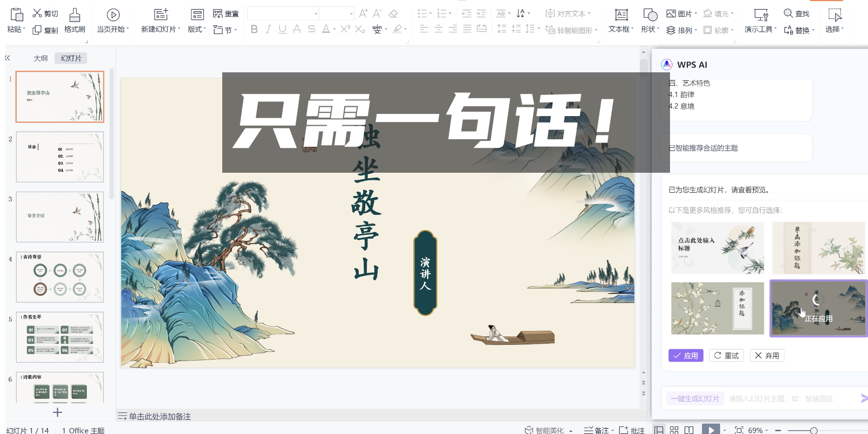The height and width of the screenshot is (434, 868).
Task: Collapse the slide panel with double-chevron icon
Action: (x=8, y=58)
